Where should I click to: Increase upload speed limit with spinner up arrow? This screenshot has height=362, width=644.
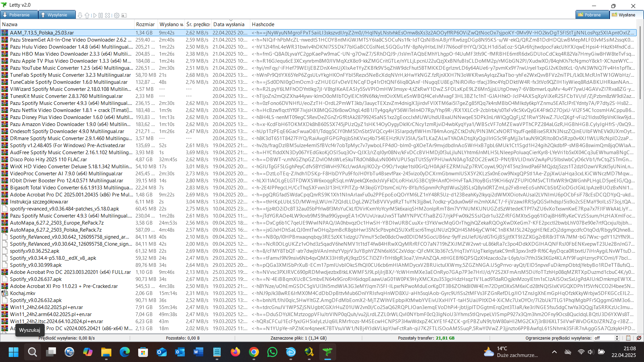[x=617, y=337]
